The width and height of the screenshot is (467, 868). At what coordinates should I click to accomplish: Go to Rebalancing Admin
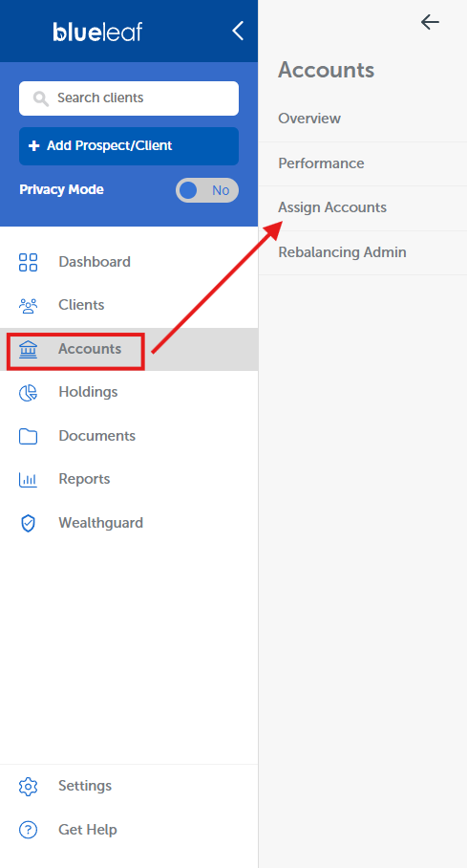[342, 252]
